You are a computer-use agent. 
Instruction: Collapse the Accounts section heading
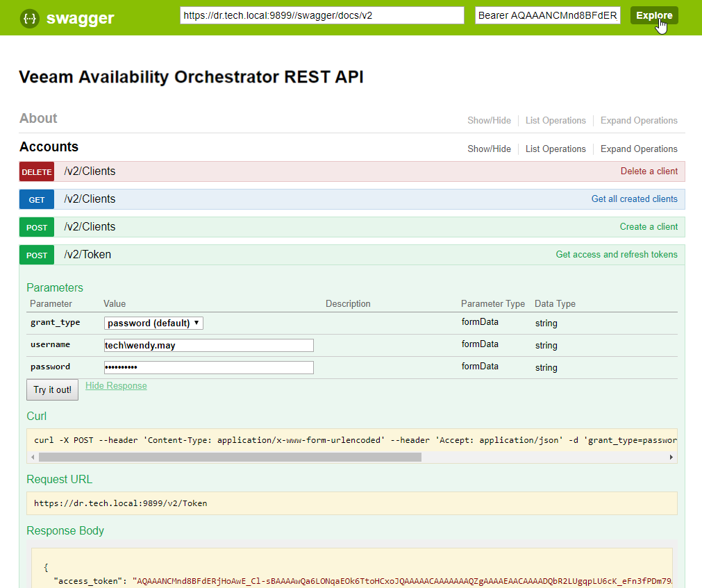49,146
